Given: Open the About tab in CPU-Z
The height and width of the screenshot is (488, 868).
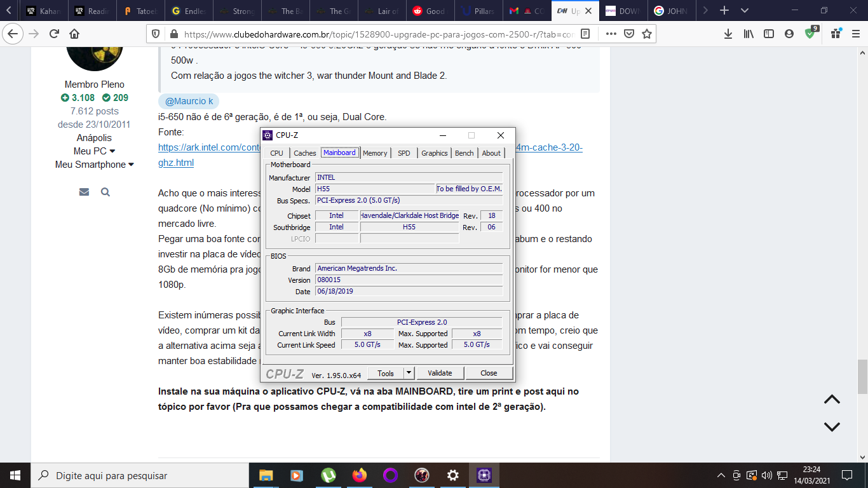Looking at the screenshot, I should [491, 153].
